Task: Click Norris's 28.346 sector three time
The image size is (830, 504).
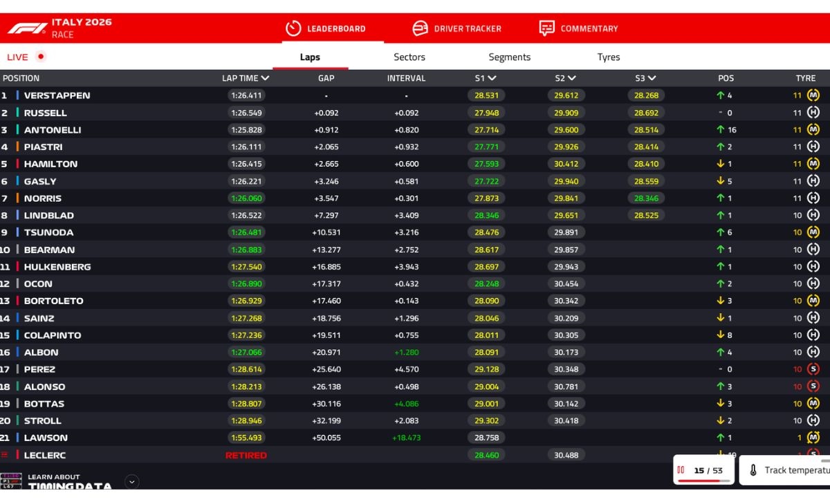Action: coord(646,198)
